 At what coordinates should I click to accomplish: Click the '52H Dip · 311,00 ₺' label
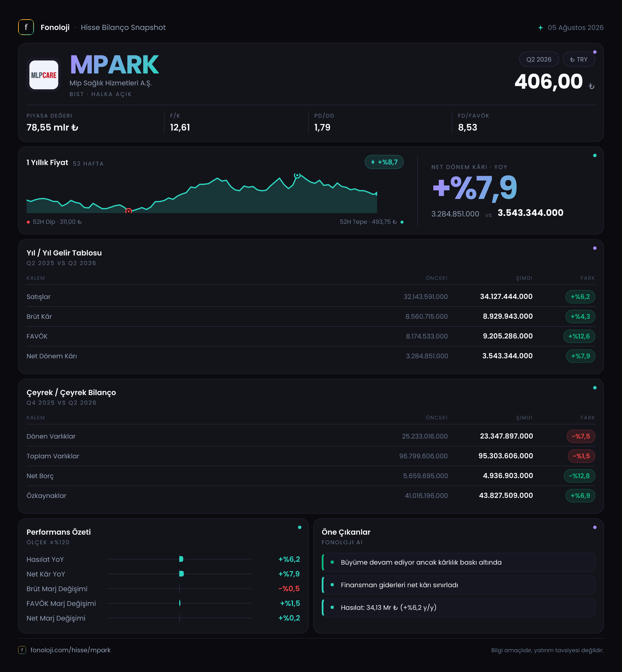[57, 222]
